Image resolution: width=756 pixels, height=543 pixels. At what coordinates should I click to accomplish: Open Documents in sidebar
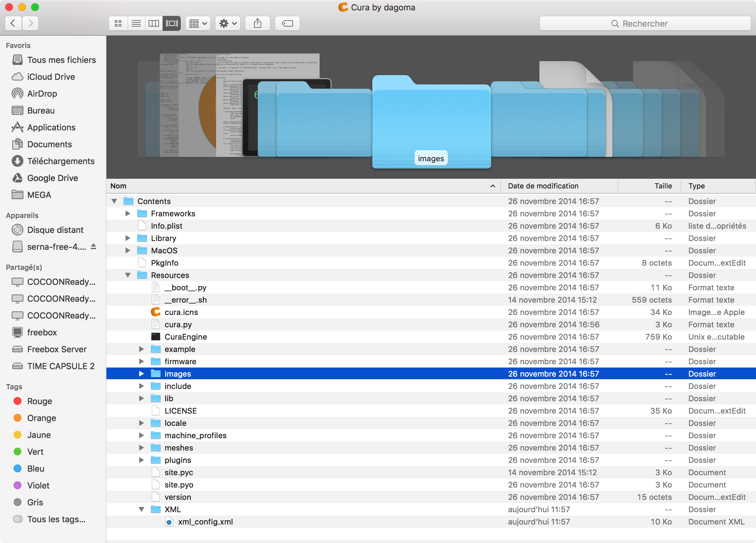coord(42,144)
